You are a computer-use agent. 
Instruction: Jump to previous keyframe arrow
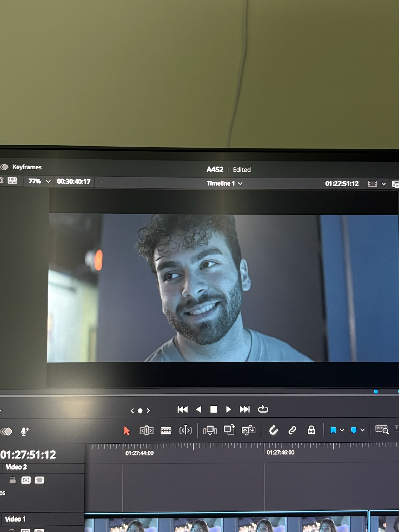point(132,411)
